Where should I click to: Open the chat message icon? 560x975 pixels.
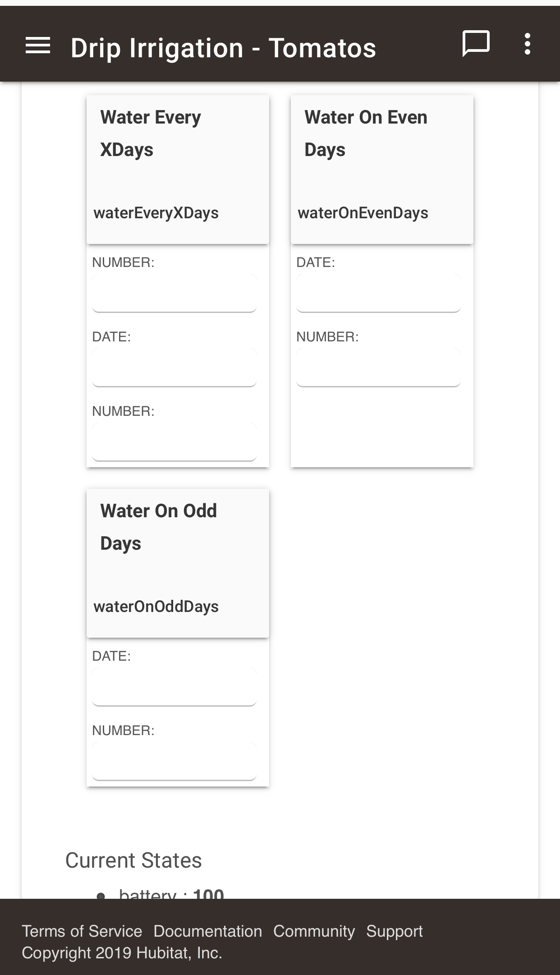tap(476, 44)
